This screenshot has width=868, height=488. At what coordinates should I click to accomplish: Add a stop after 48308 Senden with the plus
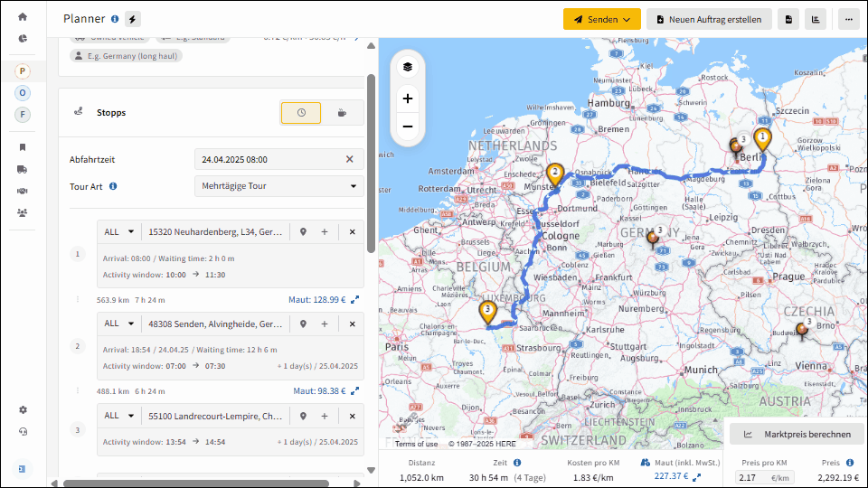pos(325,324)
